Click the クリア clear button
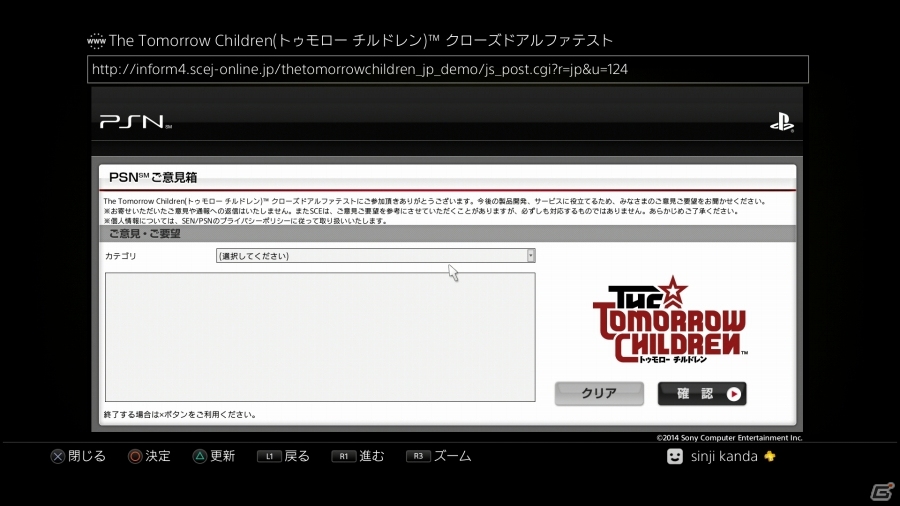Viewport: 900px width, 506px height. point(599,394)
